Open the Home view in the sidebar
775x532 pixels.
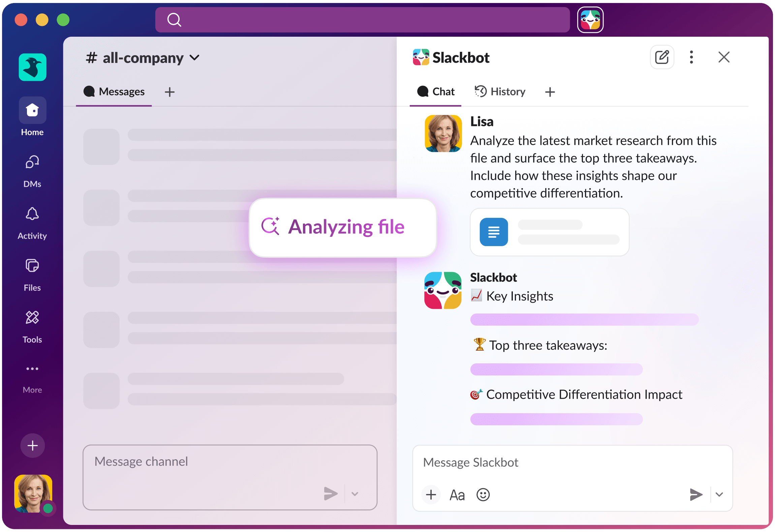32,110
